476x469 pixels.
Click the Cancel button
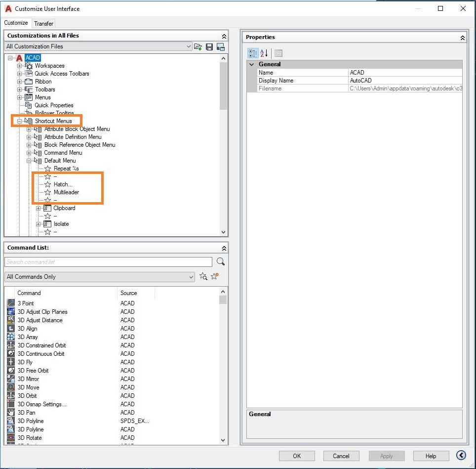341,456
